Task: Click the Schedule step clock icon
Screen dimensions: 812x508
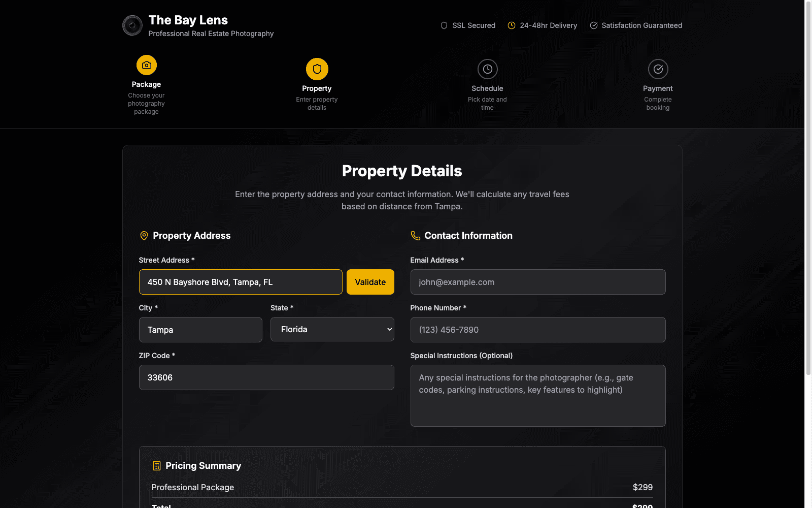Action: [488, 69]
